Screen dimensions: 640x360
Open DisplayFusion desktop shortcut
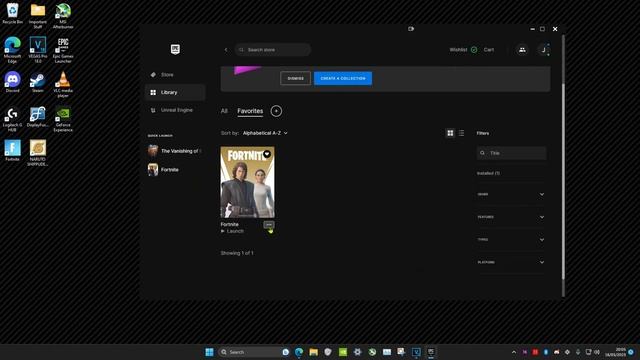click(x=38, y=116)
